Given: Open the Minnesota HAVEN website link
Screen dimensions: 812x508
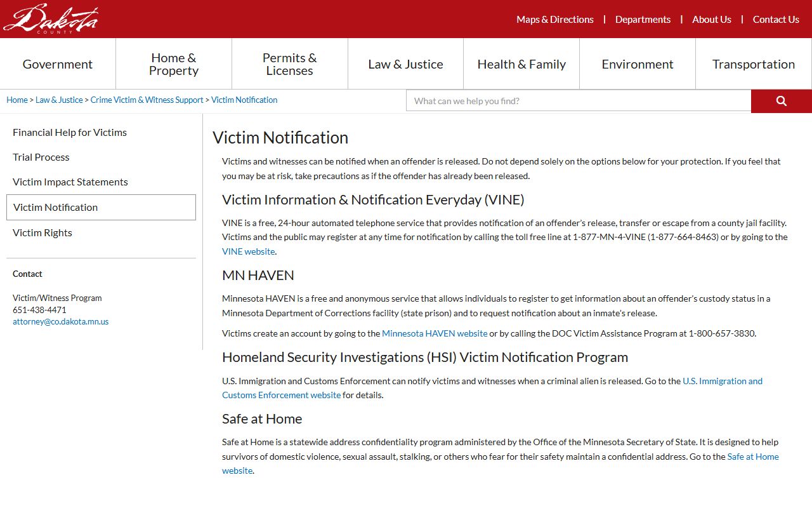Looking at the screenshot, I should tap(435, 333).
